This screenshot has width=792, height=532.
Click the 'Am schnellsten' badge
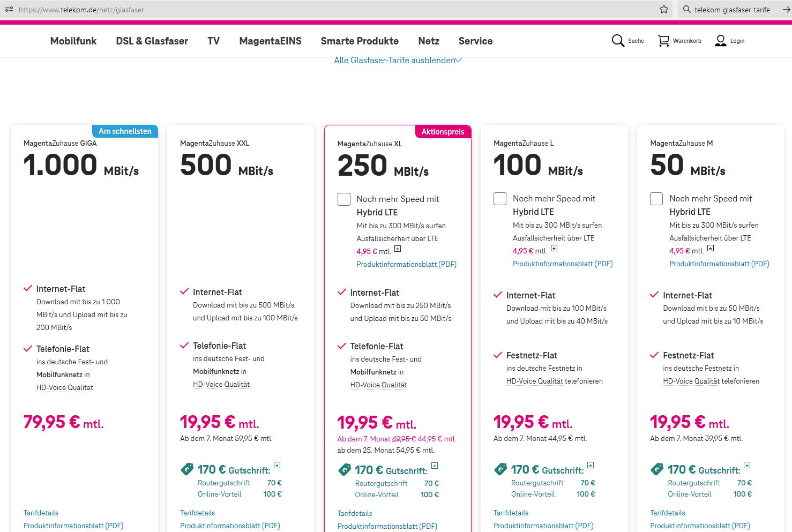tap(125, 131)
